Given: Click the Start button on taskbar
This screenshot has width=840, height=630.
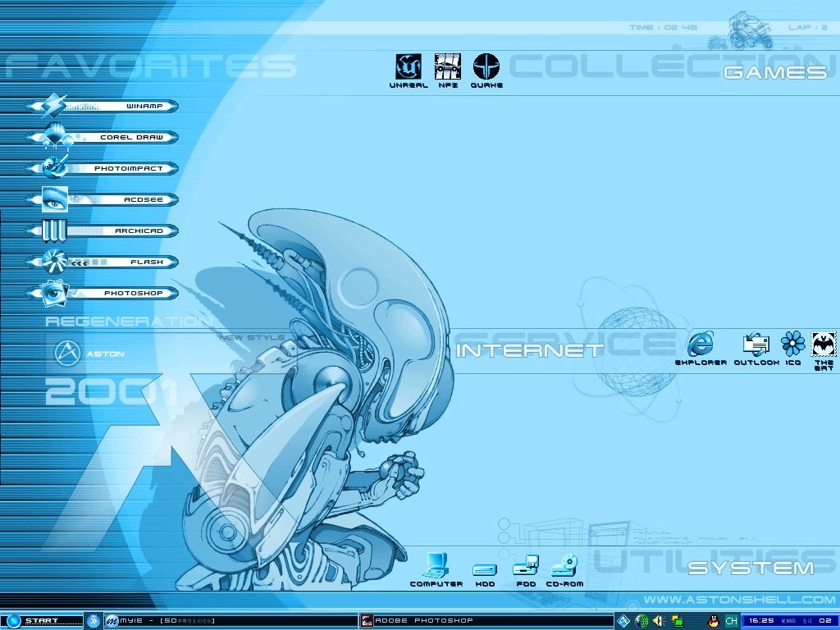Looking at the screenshot, I should [x=43, y=621].
